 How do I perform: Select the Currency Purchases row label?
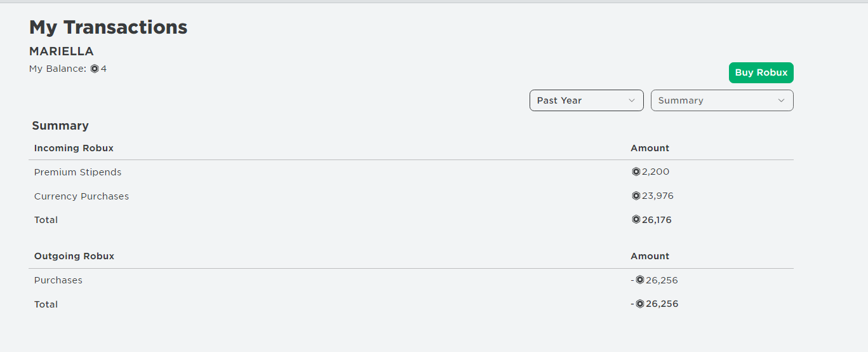tap(81, 196)
